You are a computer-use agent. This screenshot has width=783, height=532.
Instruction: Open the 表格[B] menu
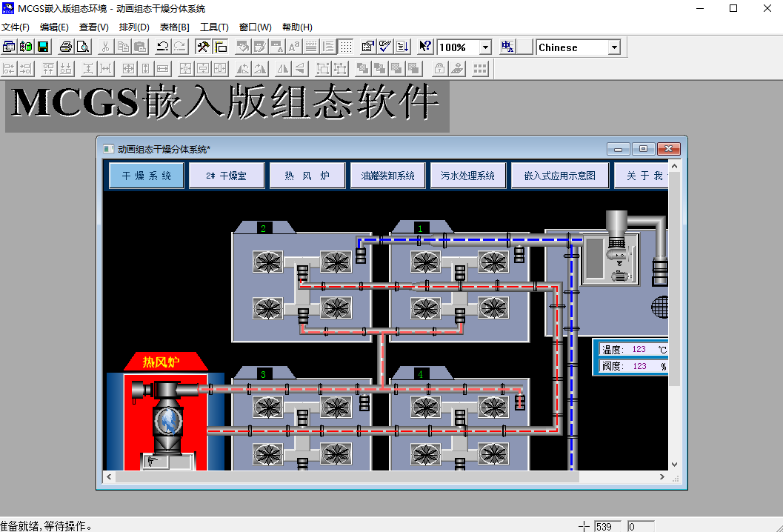pyautogui.click(x=174, y=27)
